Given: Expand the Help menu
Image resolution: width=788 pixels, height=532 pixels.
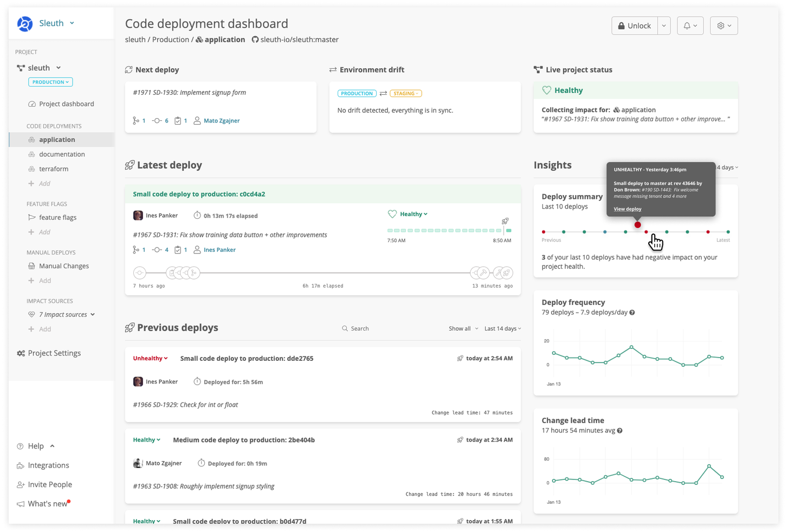Looking at the screenshot, I should (x=36, y=446).
